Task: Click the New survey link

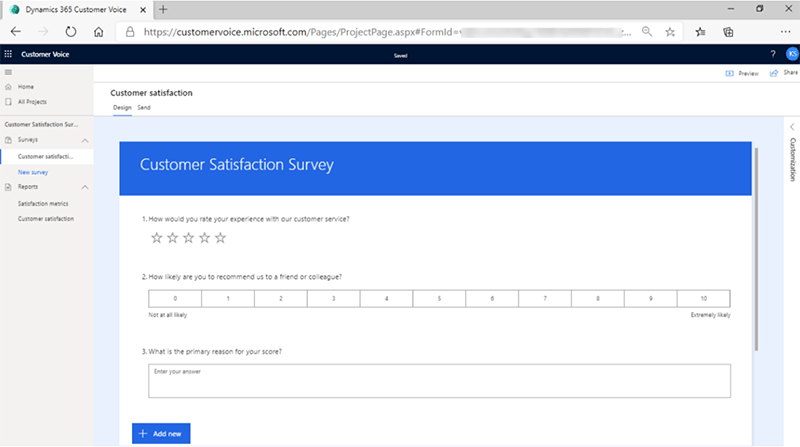Action: coord(33,172)
